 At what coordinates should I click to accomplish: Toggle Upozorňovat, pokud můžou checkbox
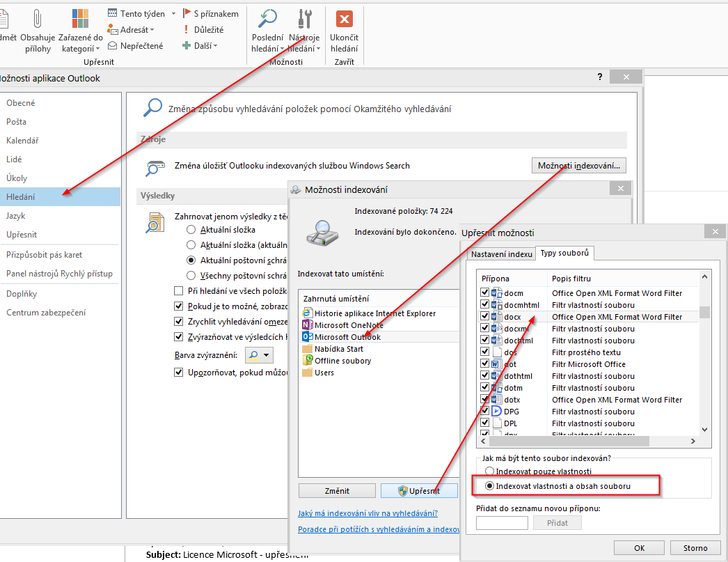pyautogui.click(x=178, y=373)
